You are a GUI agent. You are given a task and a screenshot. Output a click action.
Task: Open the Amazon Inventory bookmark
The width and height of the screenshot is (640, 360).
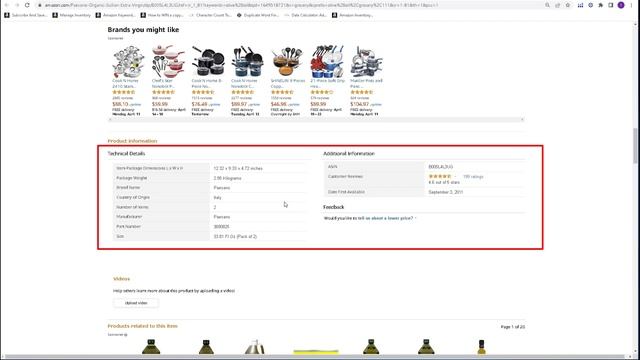pyautogui.click(x=352, y=15)
